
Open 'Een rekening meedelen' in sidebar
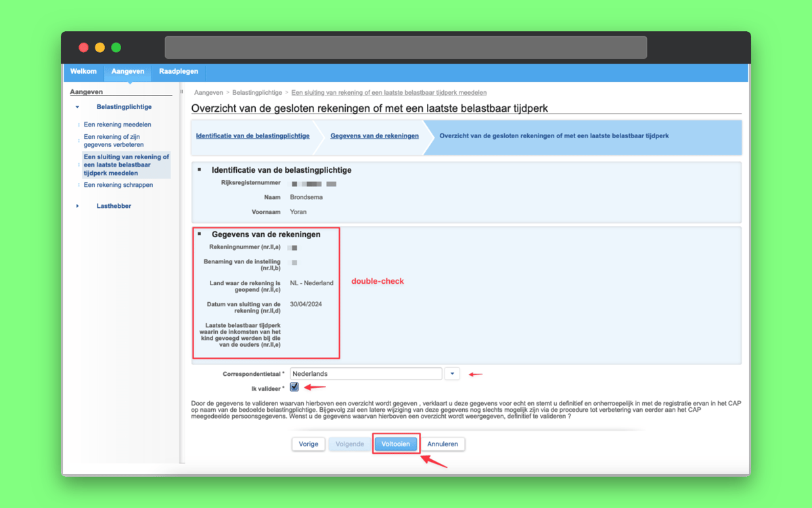click(117, 125)
